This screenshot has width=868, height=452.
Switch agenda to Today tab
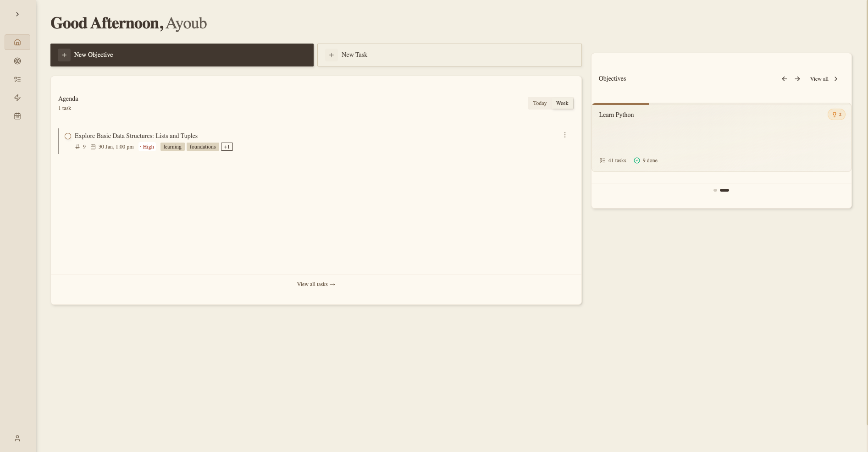[x=540, y=103]
